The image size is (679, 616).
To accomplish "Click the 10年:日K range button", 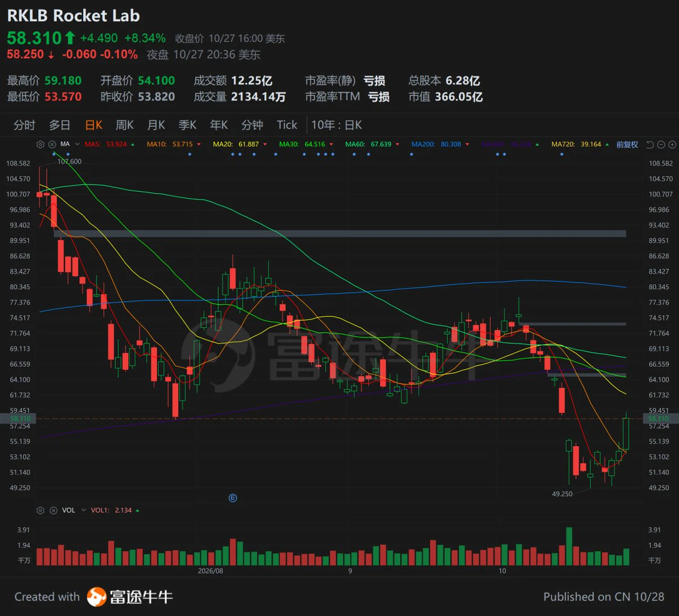I will (x=337, y=125).
